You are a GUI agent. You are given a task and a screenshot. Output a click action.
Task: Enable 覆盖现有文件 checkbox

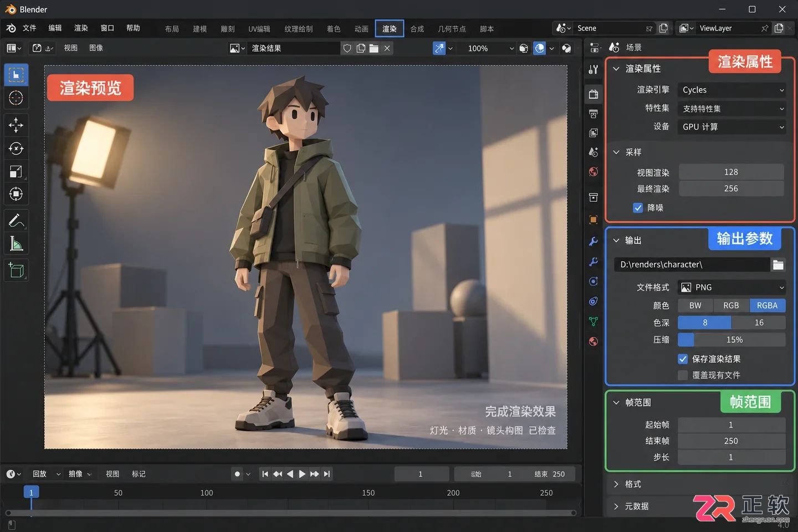pyautogui.click(x=683, y=375)
